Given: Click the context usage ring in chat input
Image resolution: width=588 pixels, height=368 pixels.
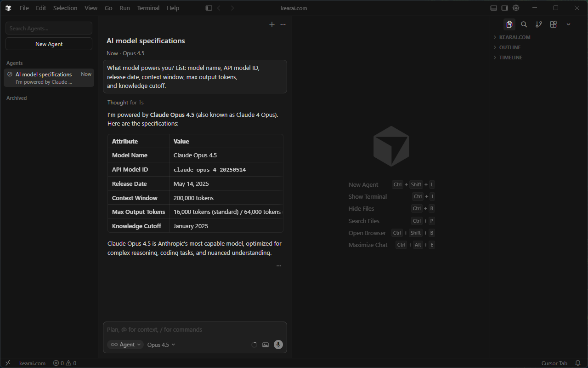Looking at the screenshot, I should [254, 345].
